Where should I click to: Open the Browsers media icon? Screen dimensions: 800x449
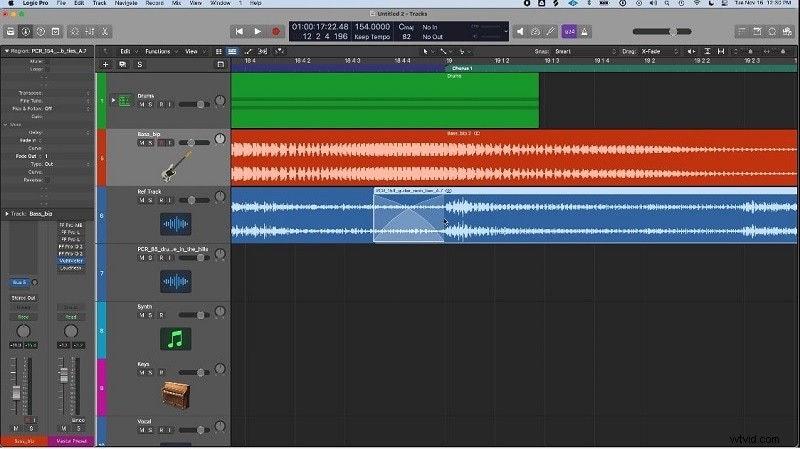pyautogui.click(x=787, y=32)
